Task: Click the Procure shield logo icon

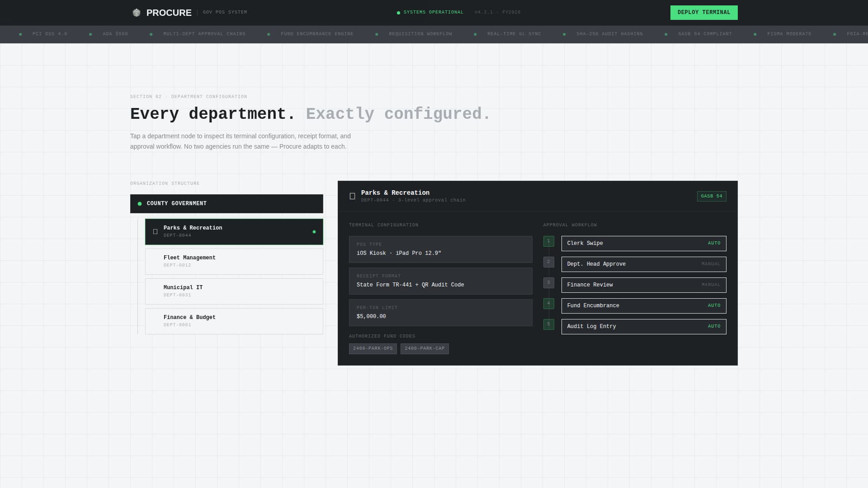Action: pos(136,13)
